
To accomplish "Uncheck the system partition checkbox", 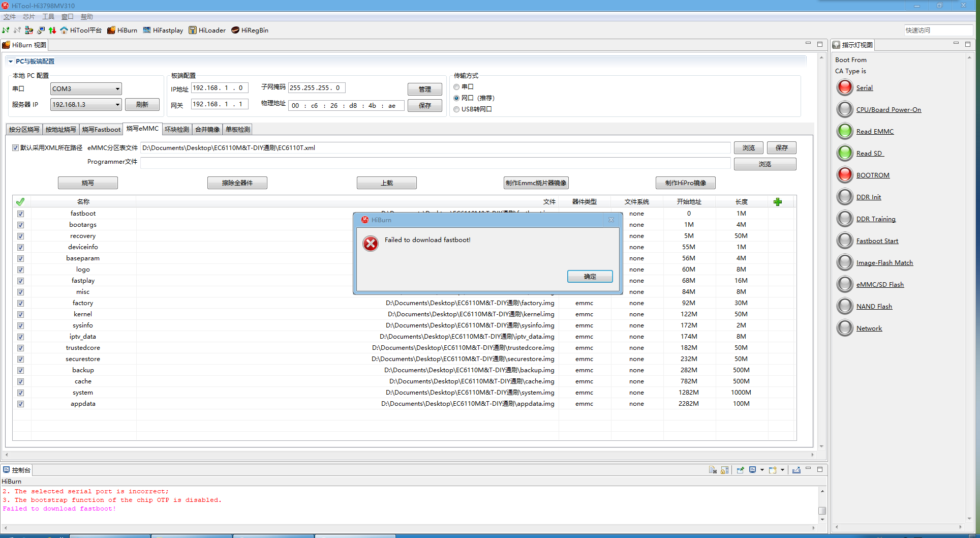I will click(x=20, y=393).
